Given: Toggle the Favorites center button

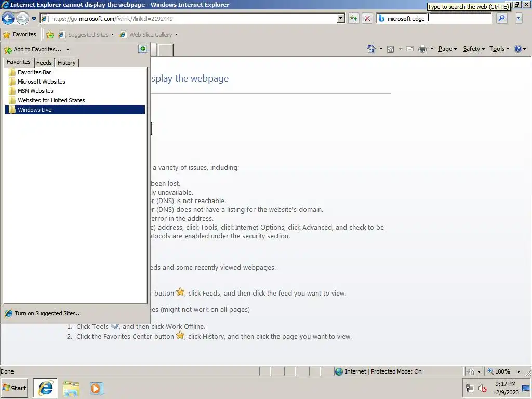Looking at the screenshot, I should coord(20,34).
